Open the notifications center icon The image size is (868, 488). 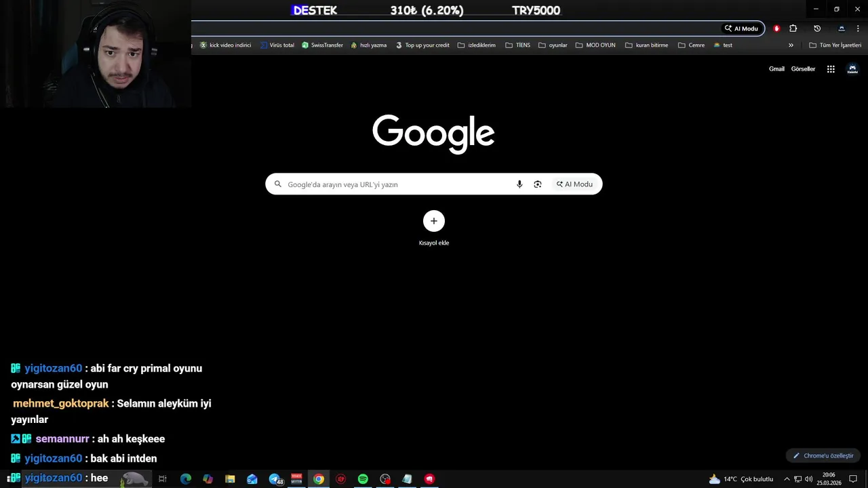853,479
